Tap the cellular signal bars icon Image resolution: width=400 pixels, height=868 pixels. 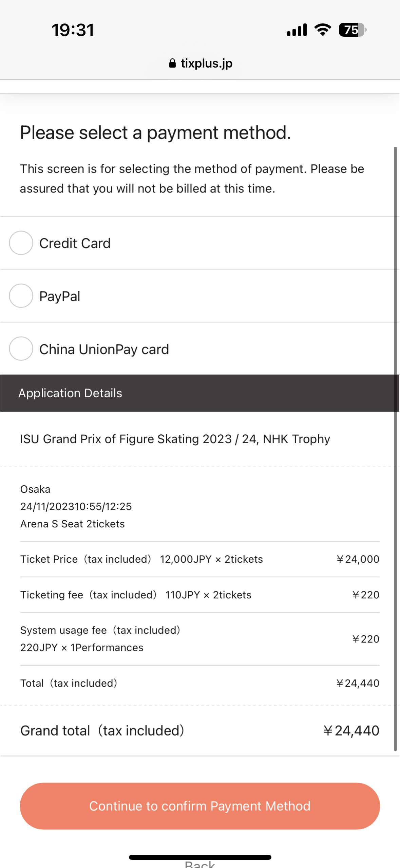(x=297, y=30)
